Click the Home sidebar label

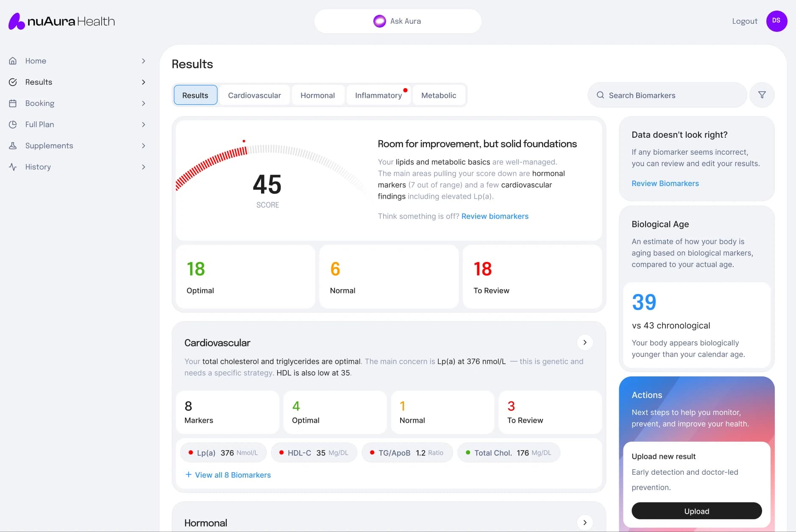pos(36,61)
